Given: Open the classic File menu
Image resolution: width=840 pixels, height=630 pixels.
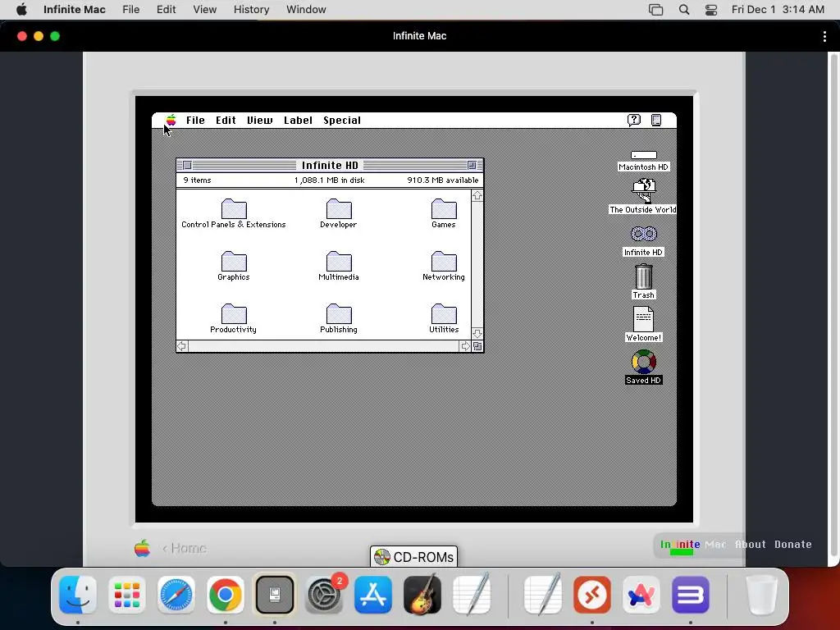Looking at the screenshot, I should pos(195,120).
